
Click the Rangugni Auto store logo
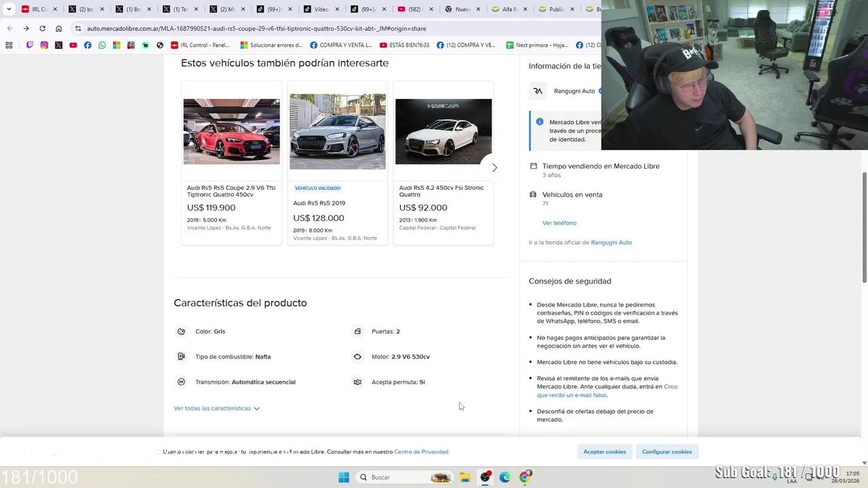pyautogui.click(x=538, y=91)
